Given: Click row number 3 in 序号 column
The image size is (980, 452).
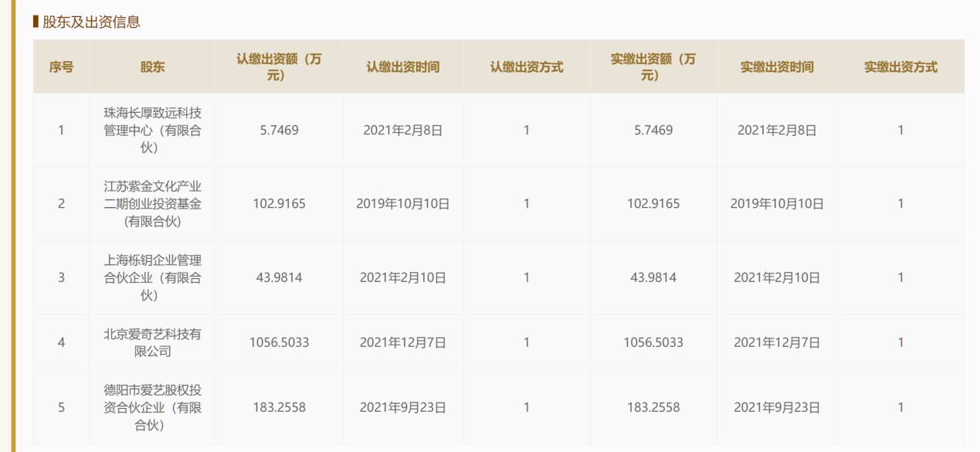Looking at the screenshot, I should click(x=62, y=277).
